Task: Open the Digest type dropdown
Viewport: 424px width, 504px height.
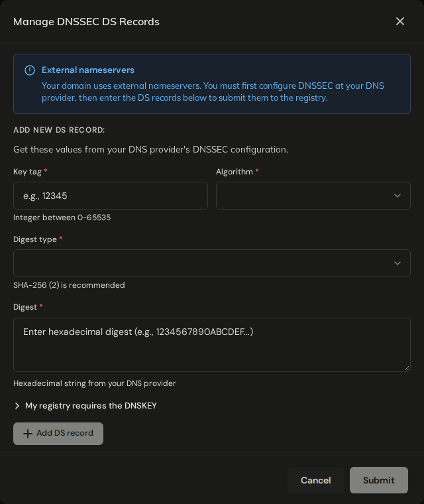Action: [x=212, y=263]
